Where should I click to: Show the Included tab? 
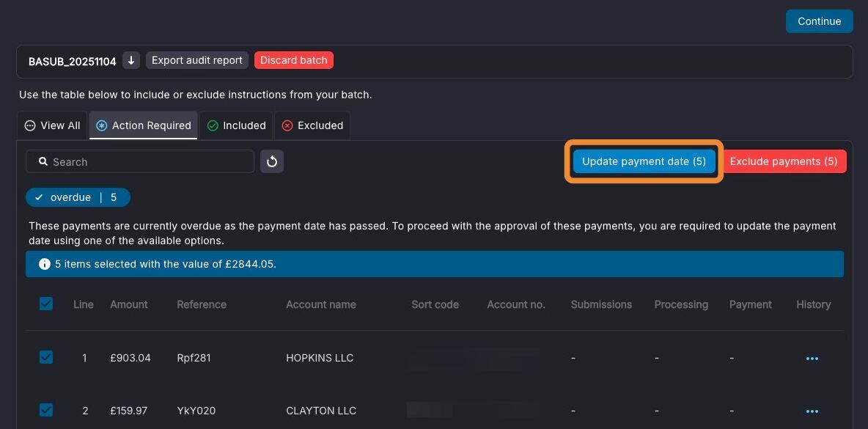pyautogui.click(x=236, y=125)
